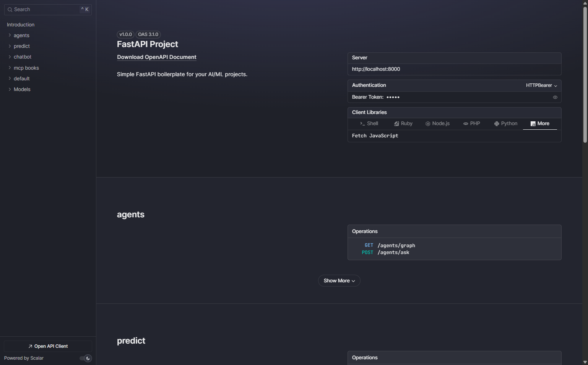
Task: Open the Download OpenAPI Document link
Action: coord(156,57)
